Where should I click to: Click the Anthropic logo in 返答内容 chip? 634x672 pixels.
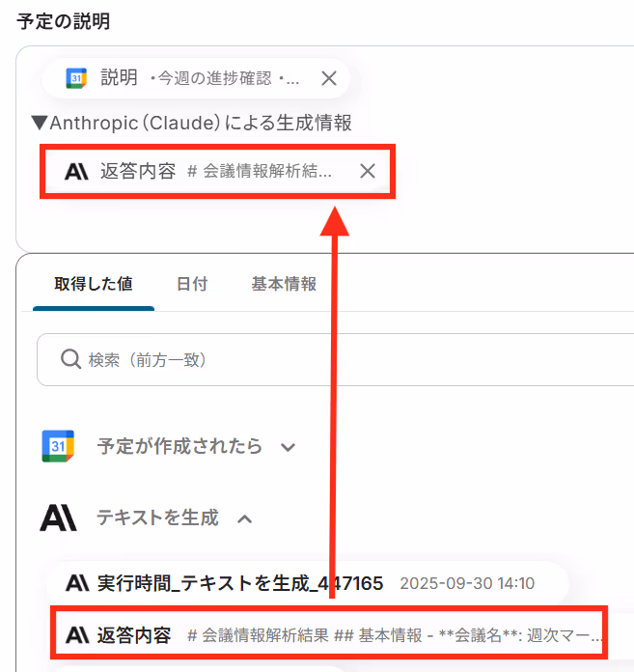[x=76, y=172]
